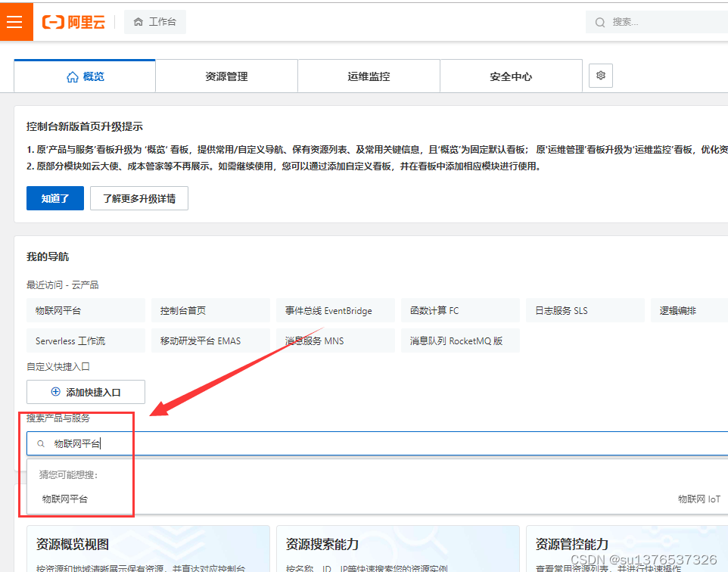Open 消息服务 MNS shortcut
The width and height of the screenshot is (728, 572).
tap(336, 340)
